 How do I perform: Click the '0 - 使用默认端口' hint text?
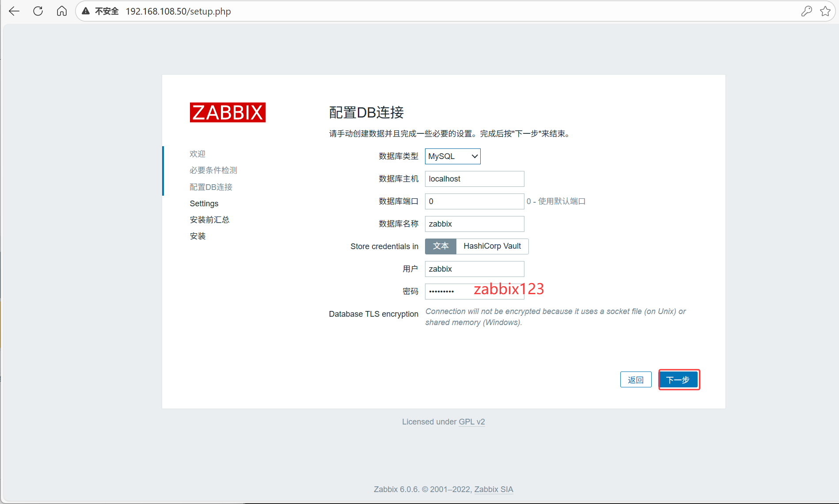[556, 201]
